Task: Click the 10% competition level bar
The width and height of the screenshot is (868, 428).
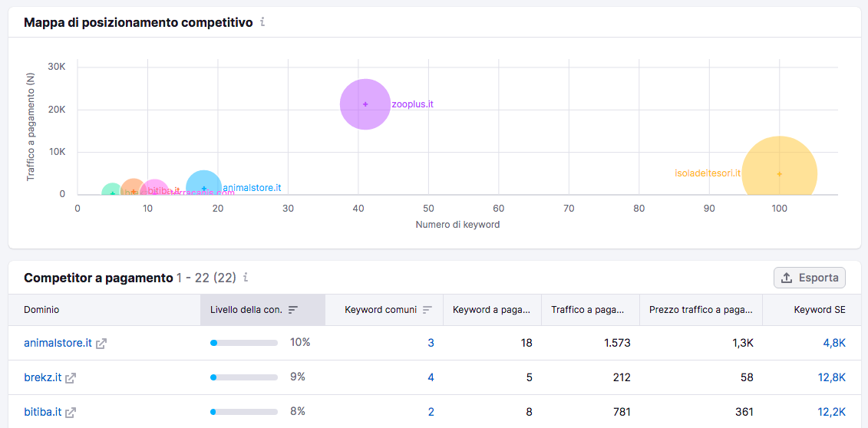Action: click(243, 343)
